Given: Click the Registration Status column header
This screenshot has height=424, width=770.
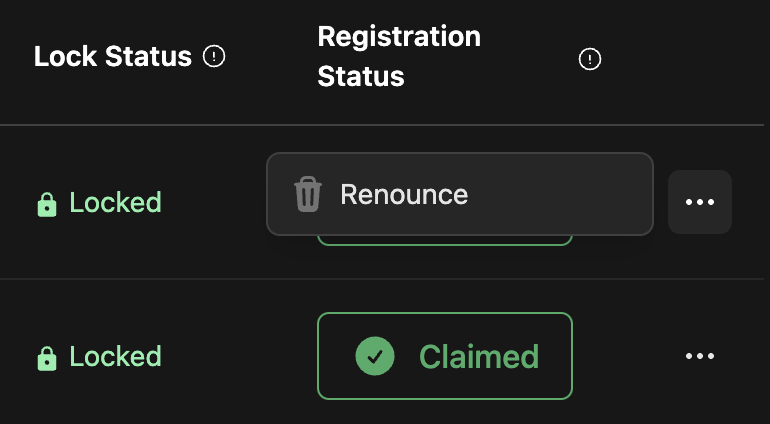Looking at the screenshot, I should pyautogui.click(x=399, y=56).
